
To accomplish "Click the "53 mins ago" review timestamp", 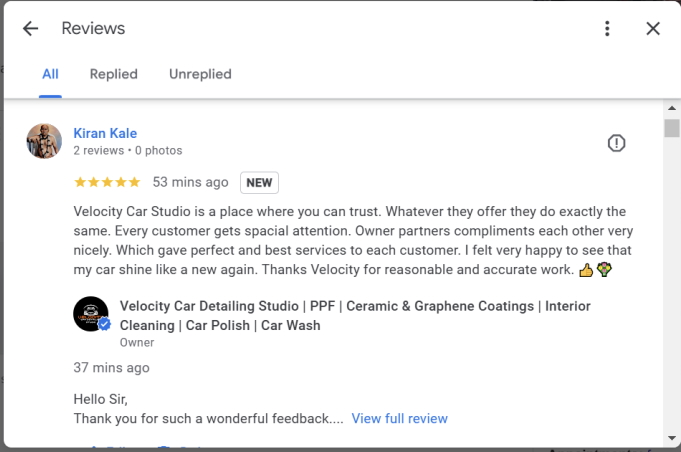I will [x=190, y=182].
